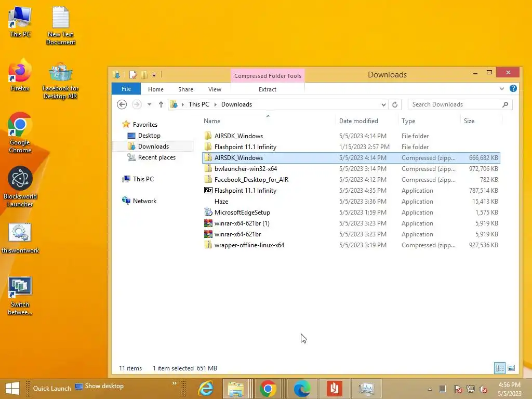
Task: Go back using the Back arrow button
Action: [x=122, y=104]
